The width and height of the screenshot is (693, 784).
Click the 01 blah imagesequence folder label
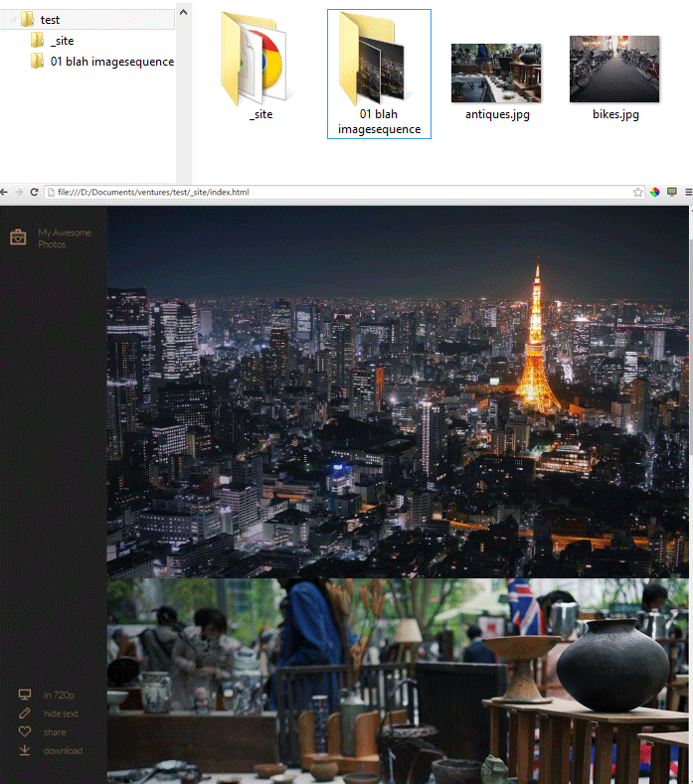click(379, 121)
